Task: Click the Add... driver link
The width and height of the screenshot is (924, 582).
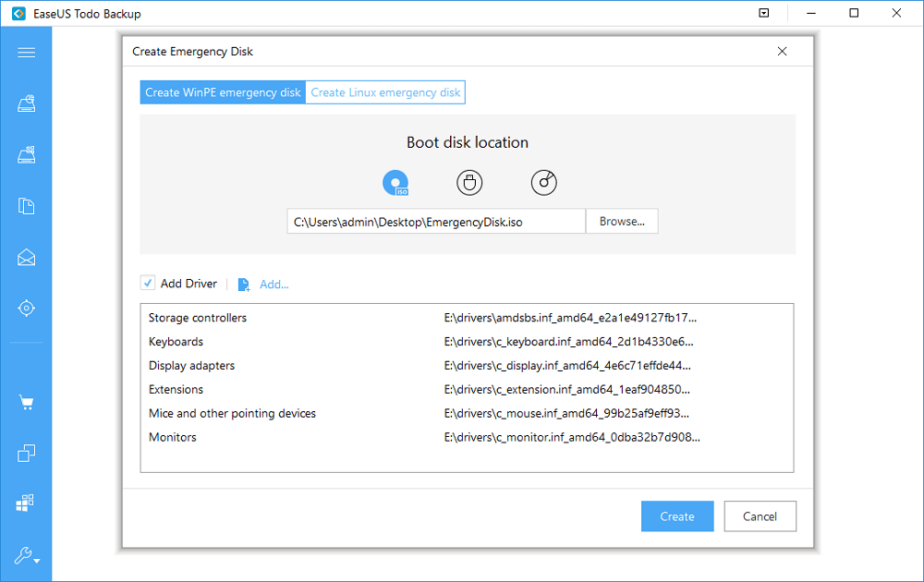Action: [x=274, y=285]
